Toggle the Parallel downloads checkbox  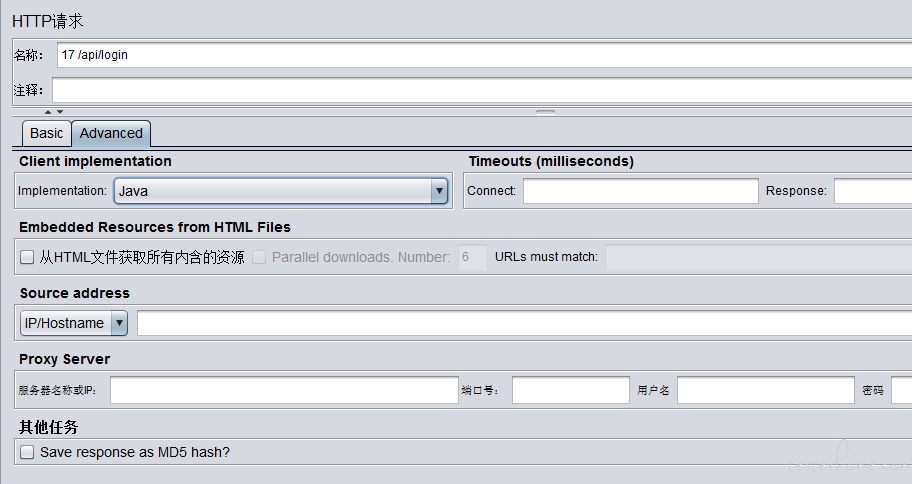[x=259, y=257]
